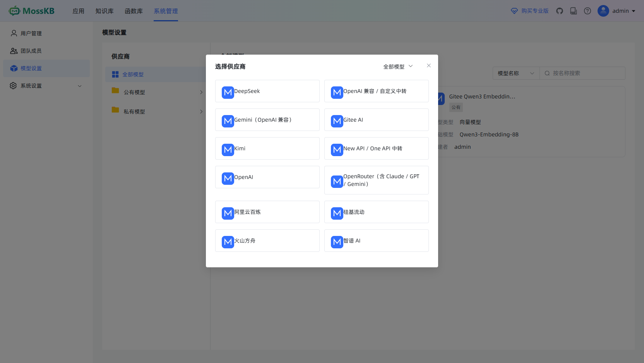The width and height of the screenshot is (644, 363).
Task: Click the 阿里云百炼 provider icon
Action: pos(228,213)
